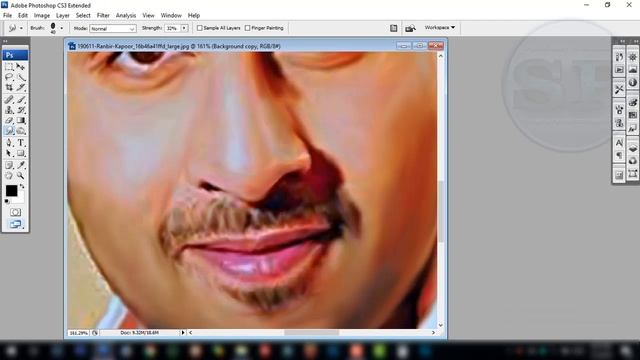
Task: Select the Pen tool
Action: click(x=9, y=142)
